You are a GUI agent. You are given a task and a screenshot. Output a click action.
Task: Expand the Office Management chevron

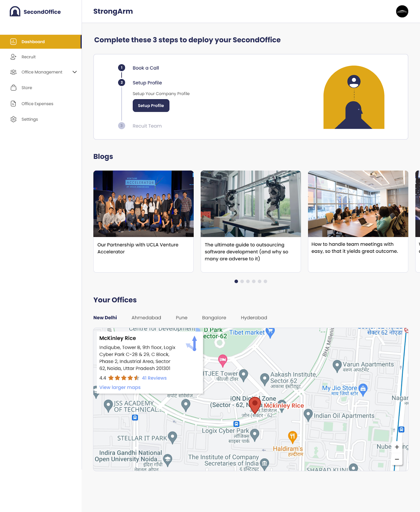click(x=75, y=72)
